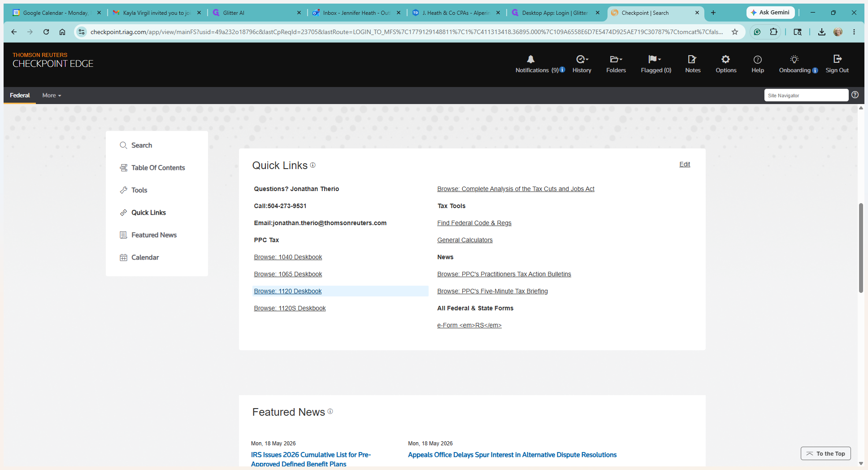The width and height of the screenshot is (868, 470).
Task: Open the Options gear icon
Action: coord(725,59)
